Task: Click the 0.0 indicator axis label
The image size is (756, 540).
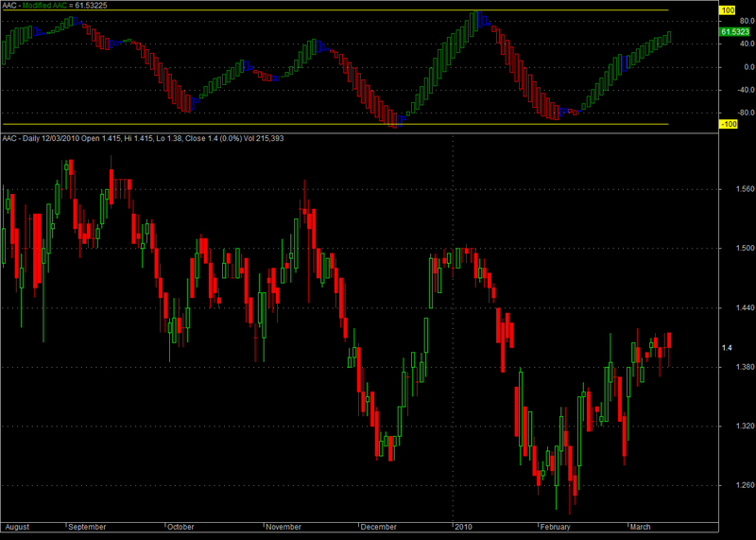Action: pyautogui.click(x=749, y=67)
